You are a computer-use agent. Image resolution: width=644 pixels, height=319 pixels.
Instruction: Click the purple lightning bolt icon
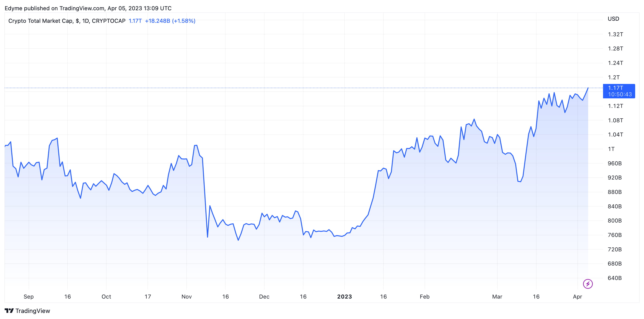[587, 284]
